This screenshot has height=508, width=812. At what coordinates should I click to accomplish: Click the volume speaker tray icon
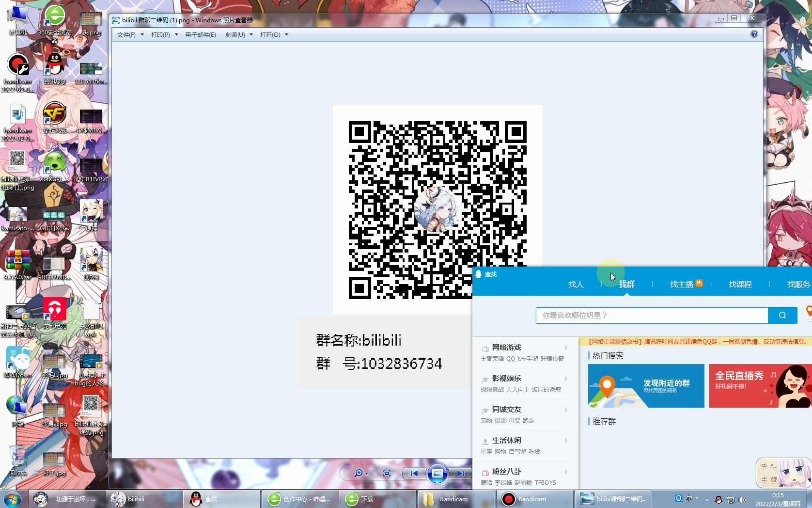tap(742, 499)
